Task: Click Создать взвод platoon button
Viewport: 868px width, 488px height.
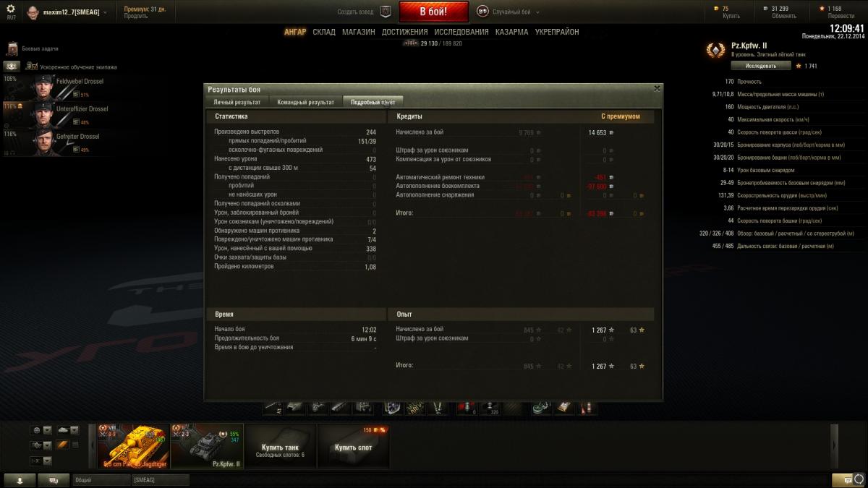Action: pyautogui.click(x=356, y=12)
